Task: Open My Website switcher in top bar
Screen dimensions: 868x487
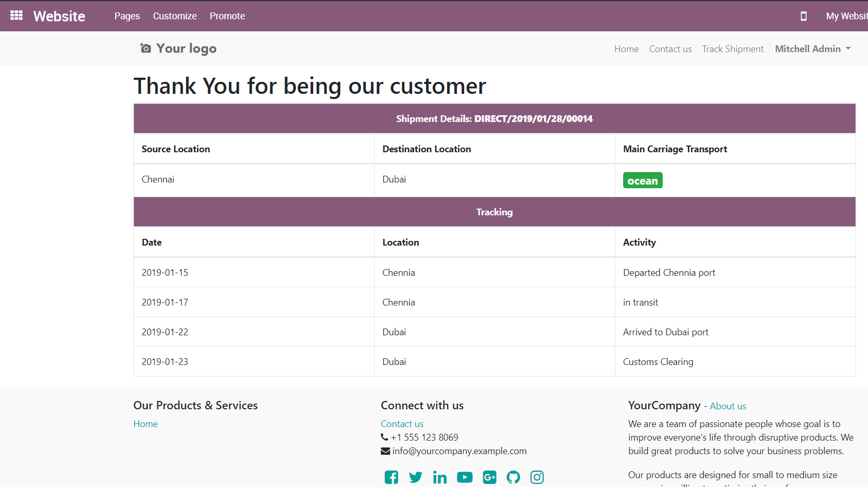Action: 846,16
